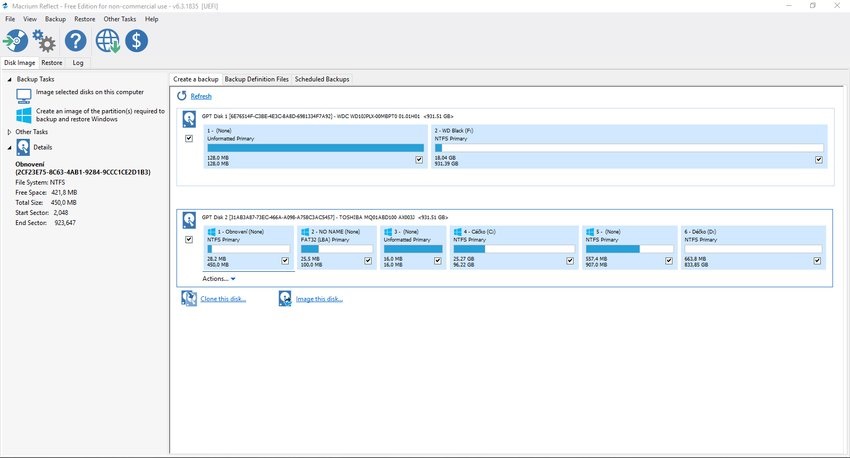850x458 pixels.
Task: Open the gears settings toolbar icon
Action: pyautogui.click(x=44, y=41)
